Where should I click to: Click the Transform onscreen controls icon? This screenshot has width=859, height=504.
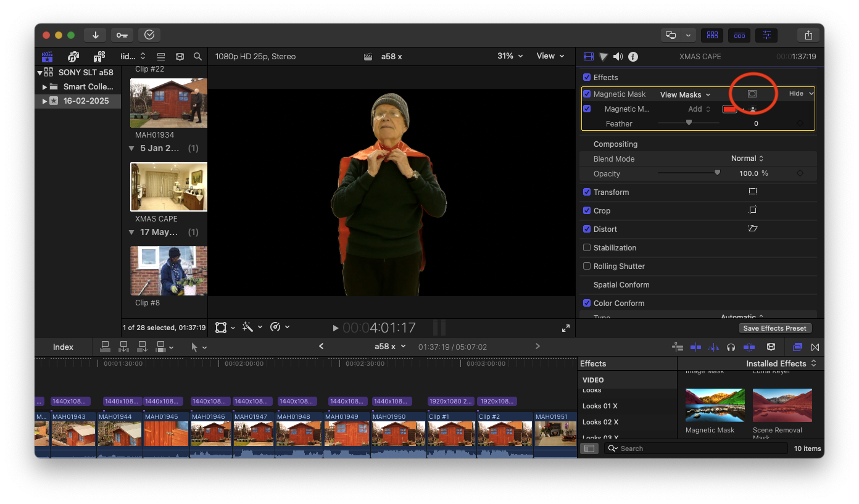(x=752, y=192)
